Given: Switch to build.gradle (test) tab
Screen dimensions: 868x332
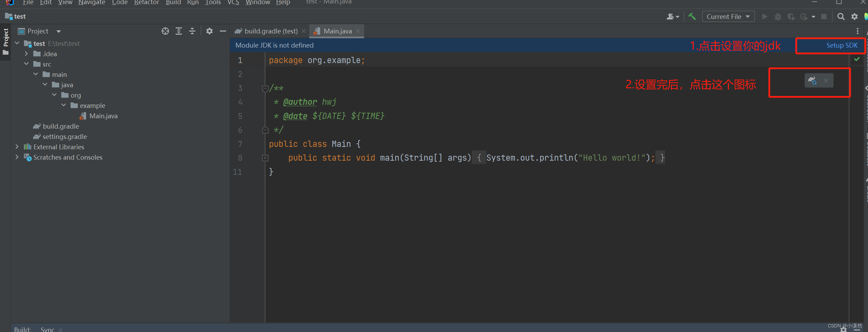Looking at the screenshot, I should click(271, 31).
